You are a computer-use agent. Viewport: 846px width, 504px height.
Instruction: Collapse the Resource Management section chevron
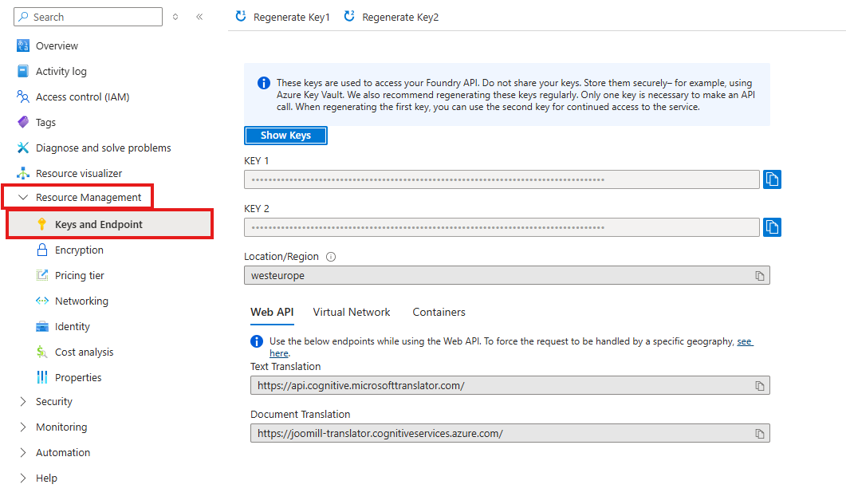23,198
